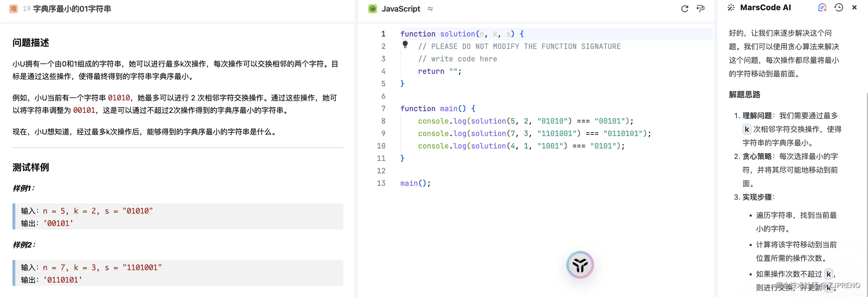Click the refresh code icon above the editor
This screenshot has height=297, width=868.
[x=685, y=9]
